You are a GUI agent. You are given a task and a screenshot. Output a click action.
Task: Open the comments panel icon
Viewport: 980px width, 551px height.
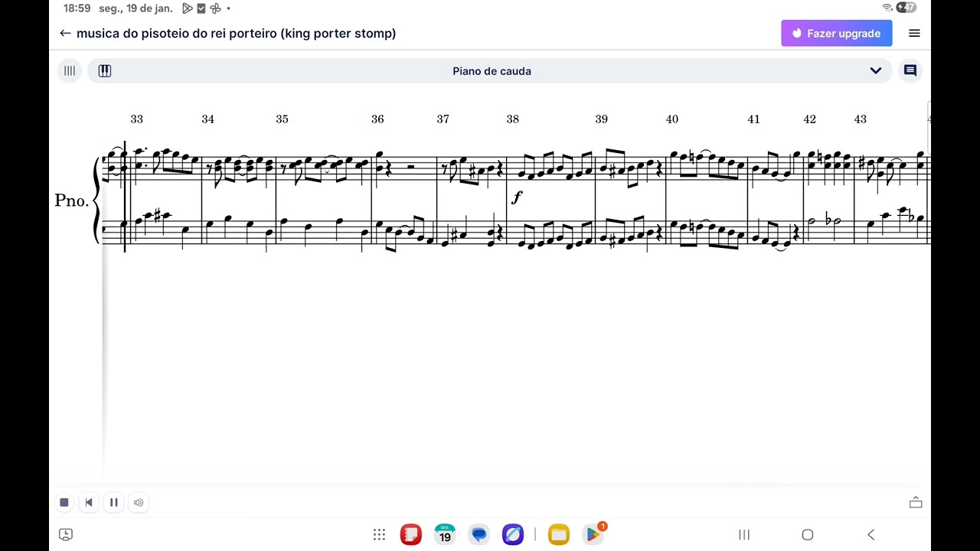click(x=910, y=70)
